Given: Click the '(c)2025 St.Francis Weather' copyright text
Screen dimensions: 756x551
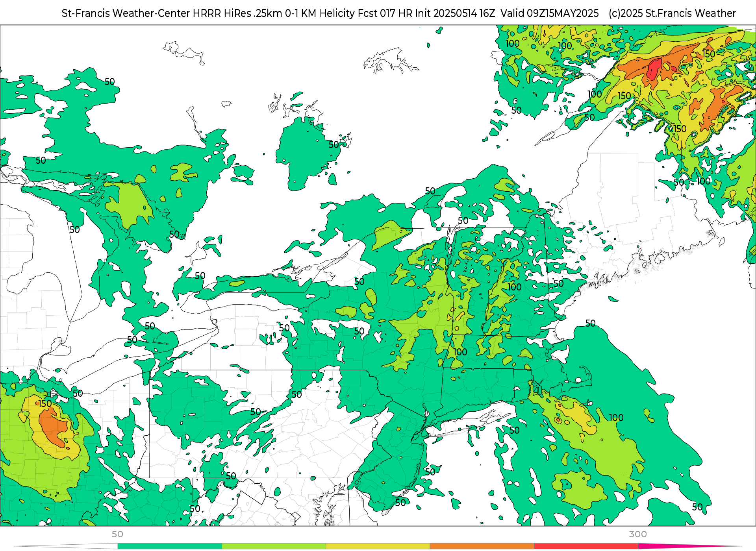Looking at the screenshot, I should coord(672,13).
